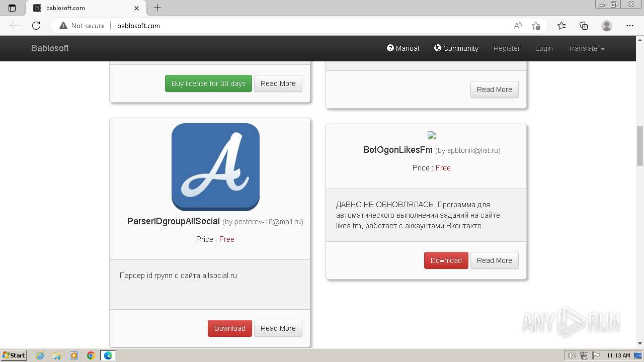Open the tab actions menu icon
Viewport: 644px width, 362px height.
tap(12, 8)
